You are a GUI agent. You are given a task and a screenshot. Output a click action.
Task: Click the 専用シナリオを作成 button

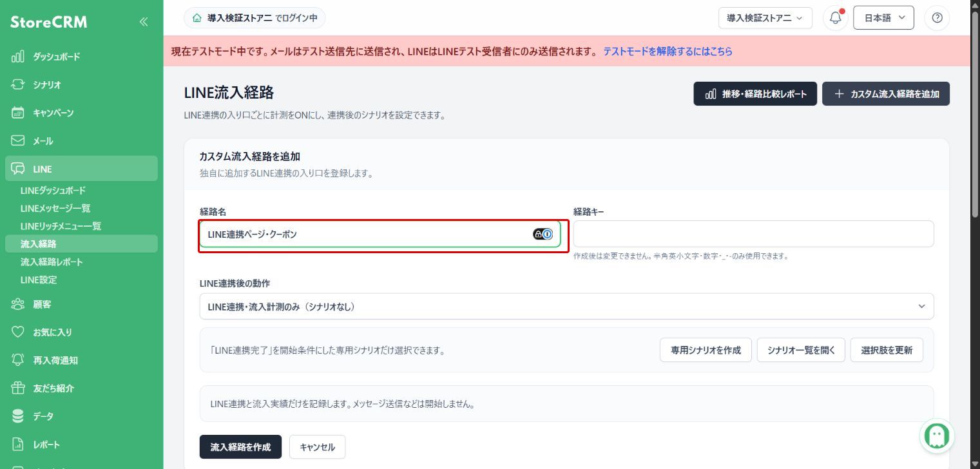[x=706, y=350]
